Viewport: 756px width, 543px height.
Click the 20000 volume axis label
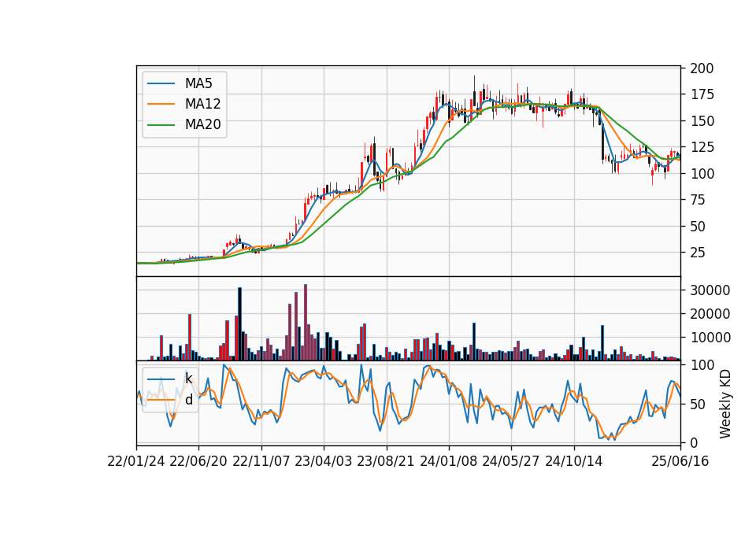(710, 314)
